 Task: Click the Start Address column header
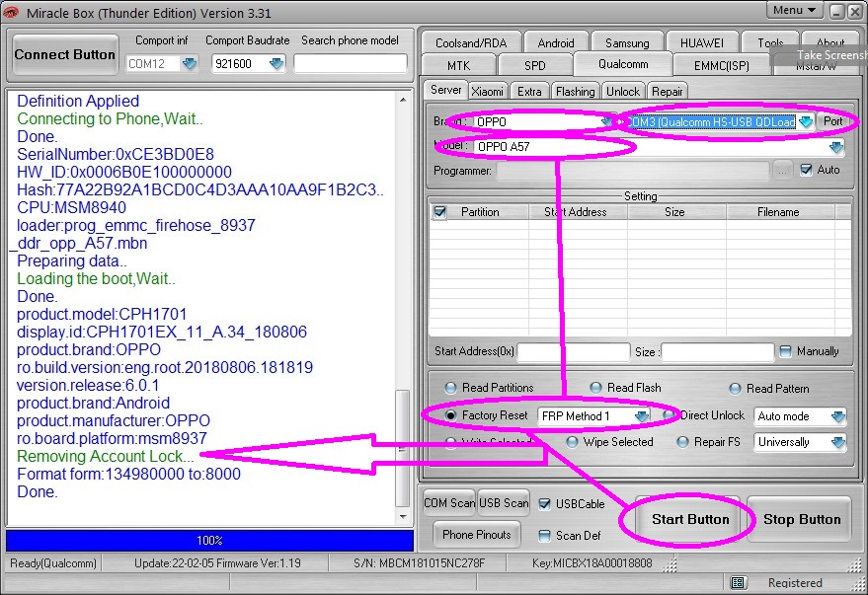point(576,212)
